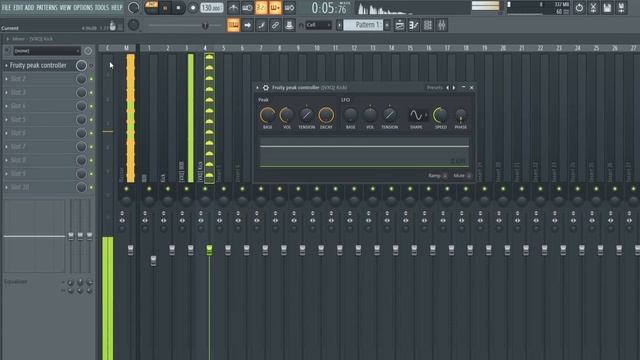Expand the Slot 5 arrow
Viewport: 640px width, 360px height.
[x=6, y=120]
